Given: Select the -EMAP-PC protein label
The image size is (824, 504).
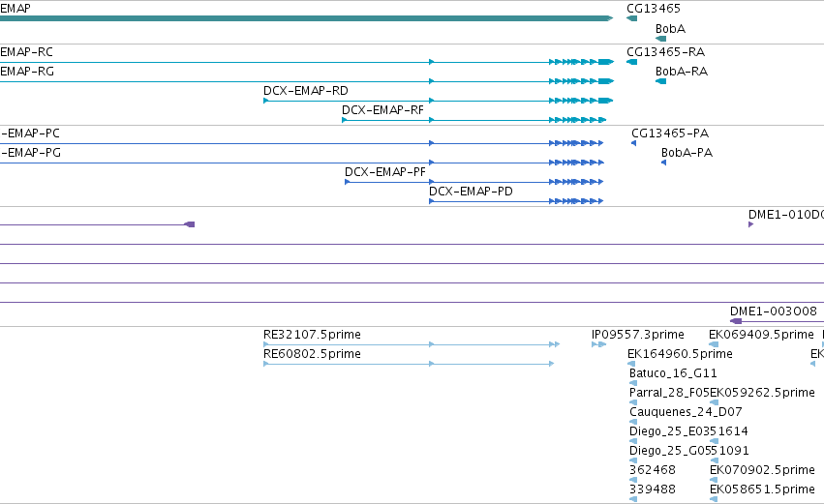Looking at the screenshot, I should [30, 133].
